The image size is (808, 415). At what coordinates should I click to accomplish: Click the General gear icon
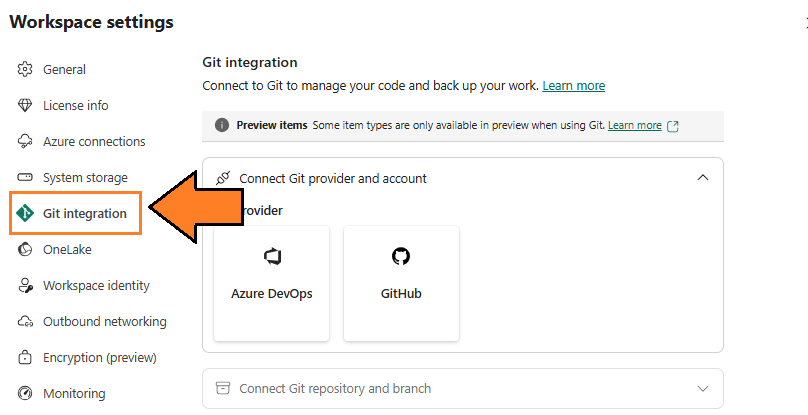[x=26, y=70]
